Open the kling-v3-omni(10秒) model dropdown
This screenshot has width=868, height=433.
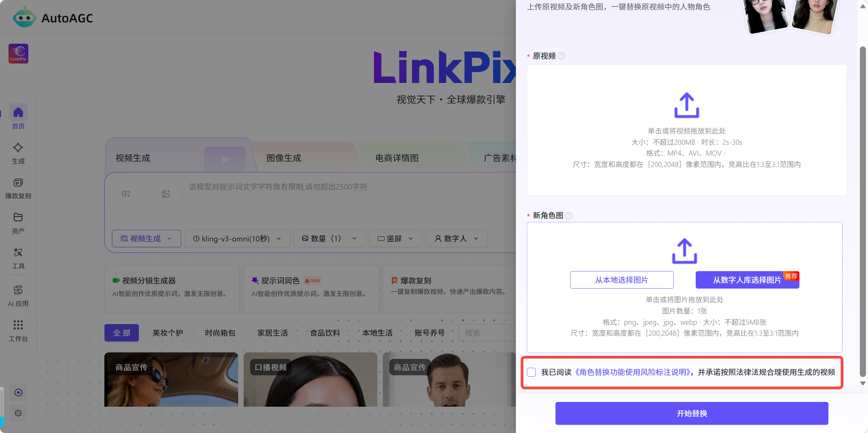[x=237, y=238]
